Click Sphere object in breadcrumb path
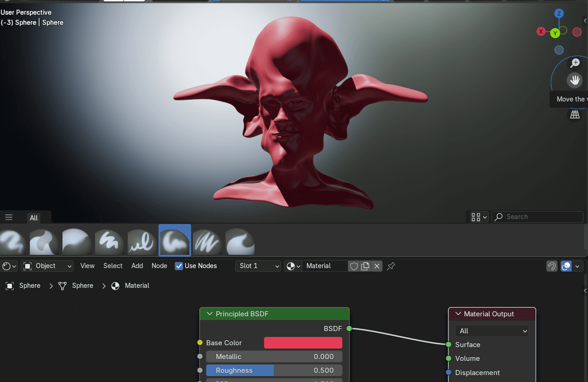The width and height of the screenshot is (588, 382). point(30,286)
